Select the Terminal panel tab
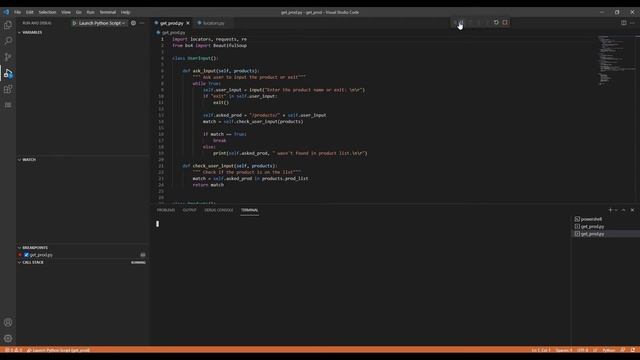640x360 pixels. [x=249, y=210]
